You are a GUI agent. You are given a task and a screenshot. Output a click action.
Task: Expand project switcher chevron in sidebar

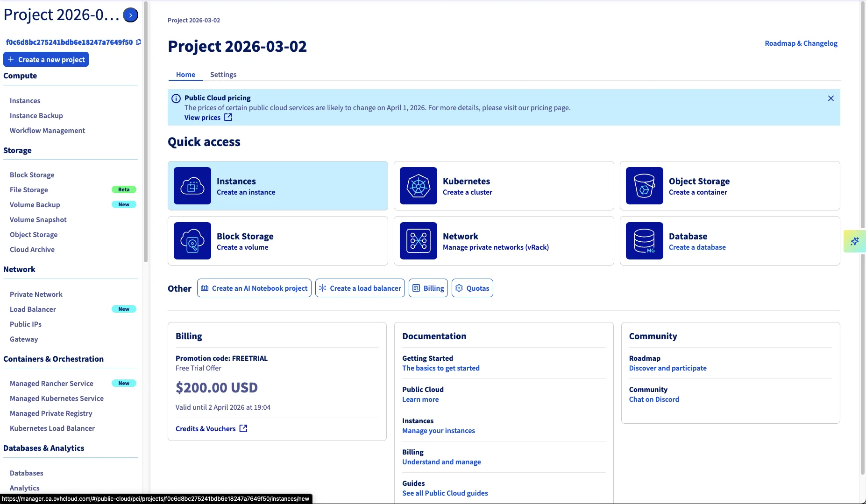pos(130,15)
